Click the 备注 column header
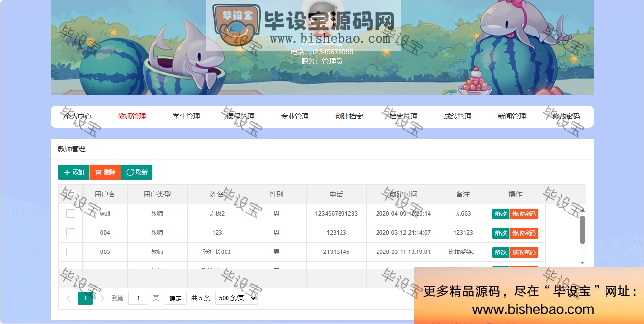Screen dimensions: 644x324 (x=463, y=194)
